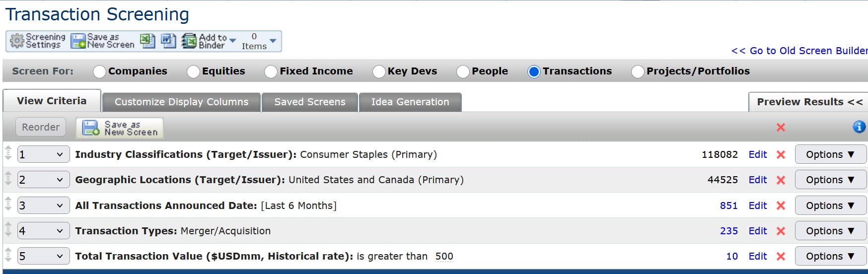Open order number dropdown for row 3
This screenshot has height=274, width=868.
(42, 205)
